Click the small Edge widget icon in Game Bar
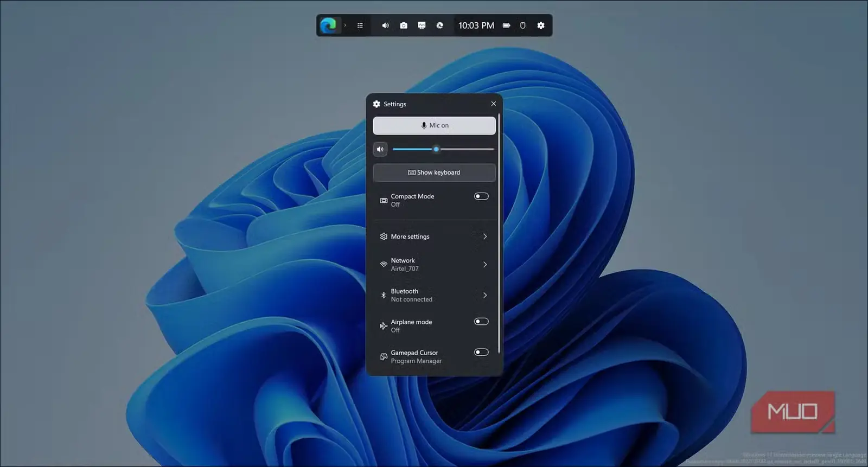The width and height of the screenshot is (868, 467). 440,25
